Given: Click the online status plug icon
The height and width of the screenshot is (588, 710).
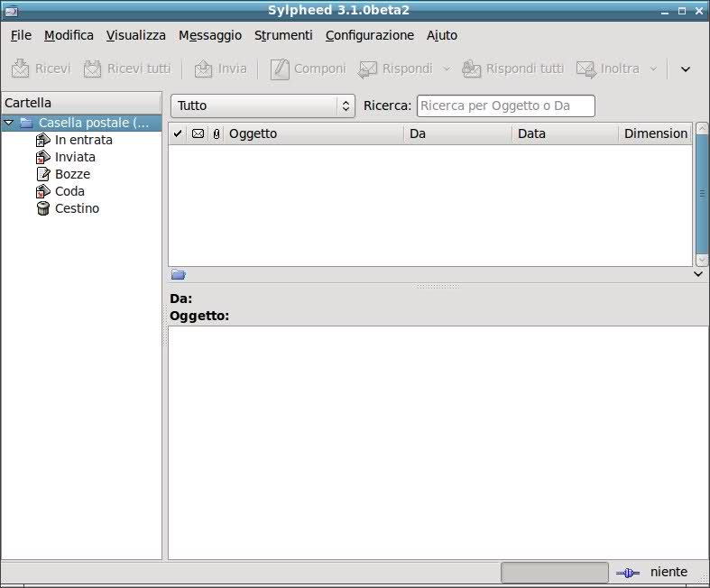Looking at the screenshot, I should (x=628, y=573).
